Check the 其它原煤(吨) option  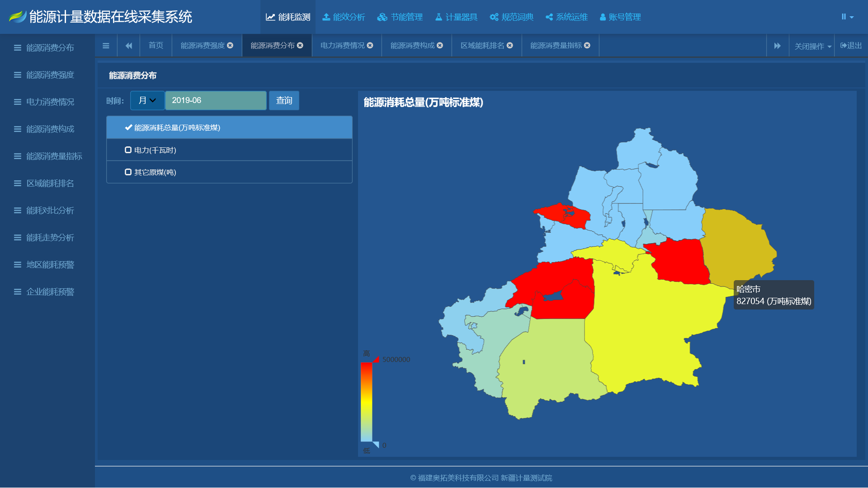click(x=128, y=172)
